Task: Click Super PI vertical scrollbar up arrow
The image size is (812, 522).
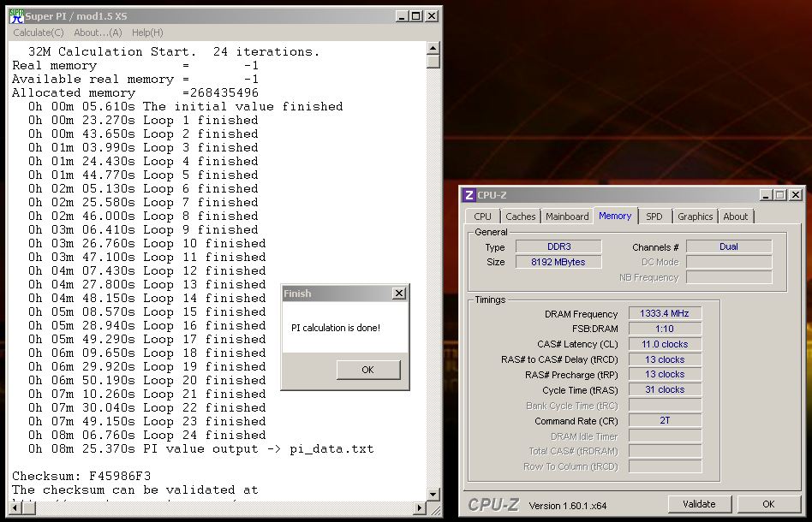Action: click(433, 48)
